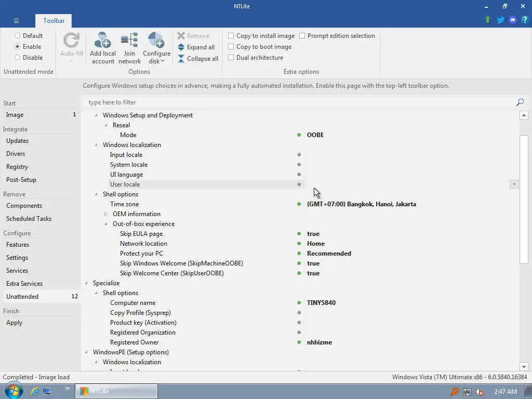Click the muted volume tray icon
The width and height of the screenshot is (532, 399).
click(479, 392)
